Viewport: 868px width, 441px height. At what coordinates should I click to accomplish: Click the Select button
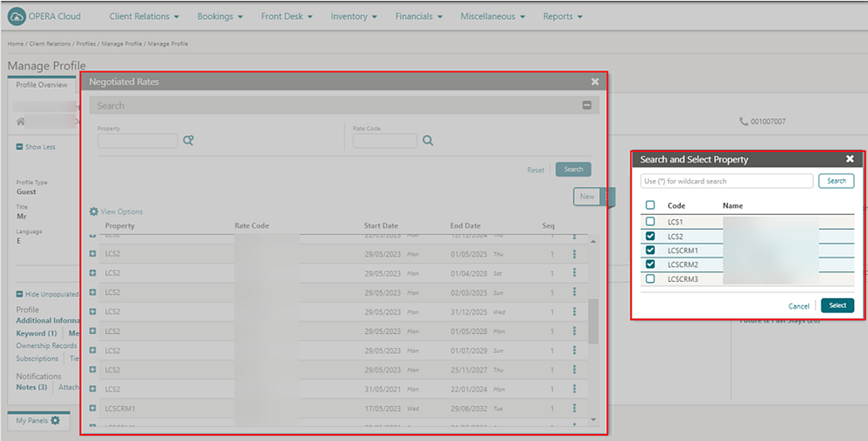(x=837, y=305)
